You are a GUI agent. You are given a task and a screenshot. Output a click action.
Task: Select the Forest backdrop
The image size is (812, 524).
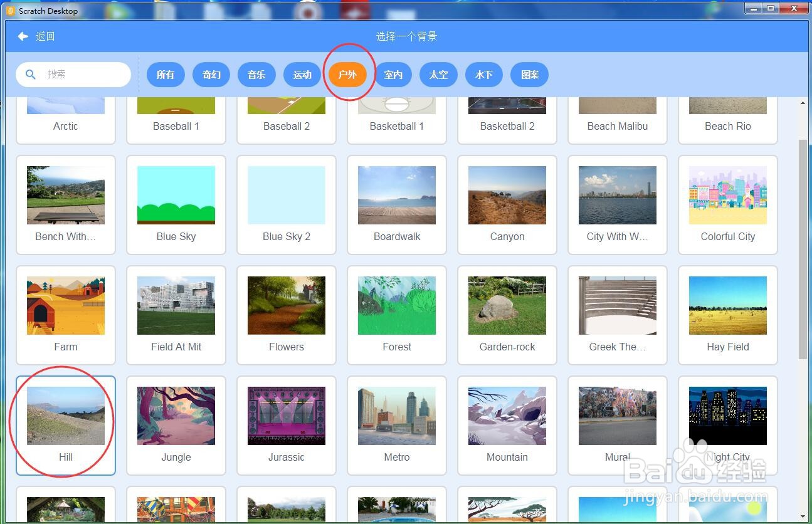click(397, 315)
